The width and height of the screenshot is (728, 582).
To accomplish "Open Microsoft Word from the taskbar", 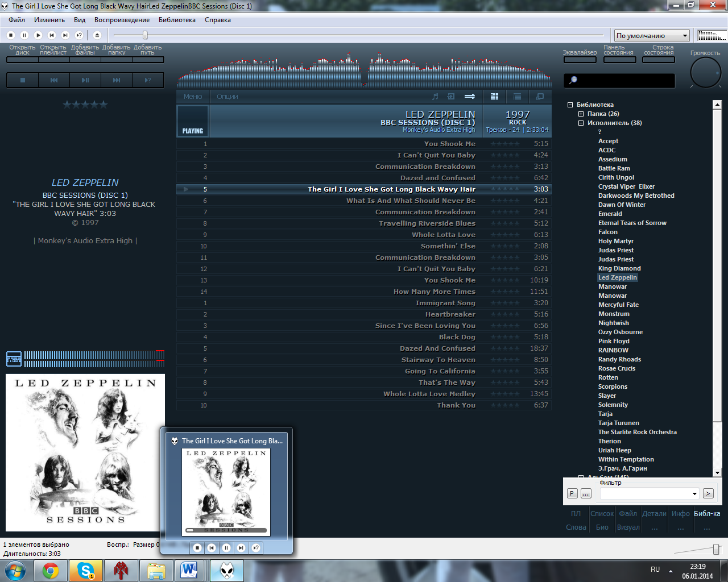I will pos(189,571).
